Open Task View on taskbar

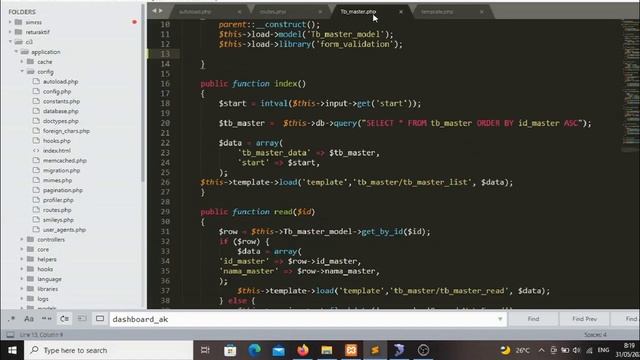205,350
